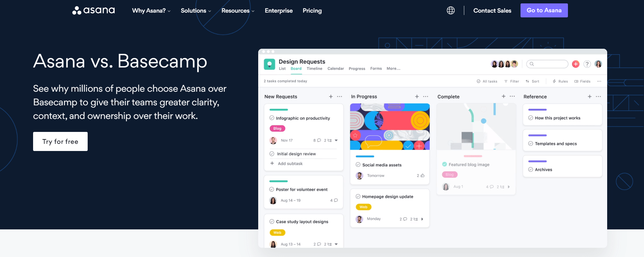Expand the Why Asana? menu
The image size is (644, 257).
pyautogui.click(x=151, y=11)
